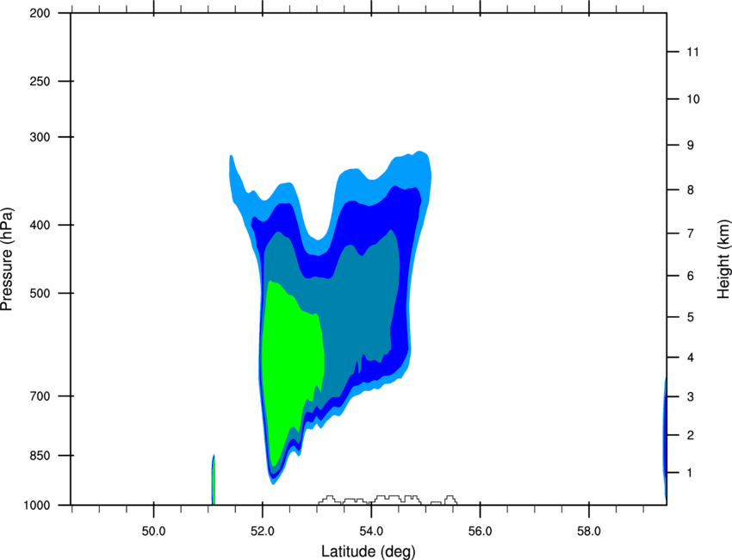Click the 200 pressure tick label
Screen dimensions: 732x560
[x=40, y=13]
